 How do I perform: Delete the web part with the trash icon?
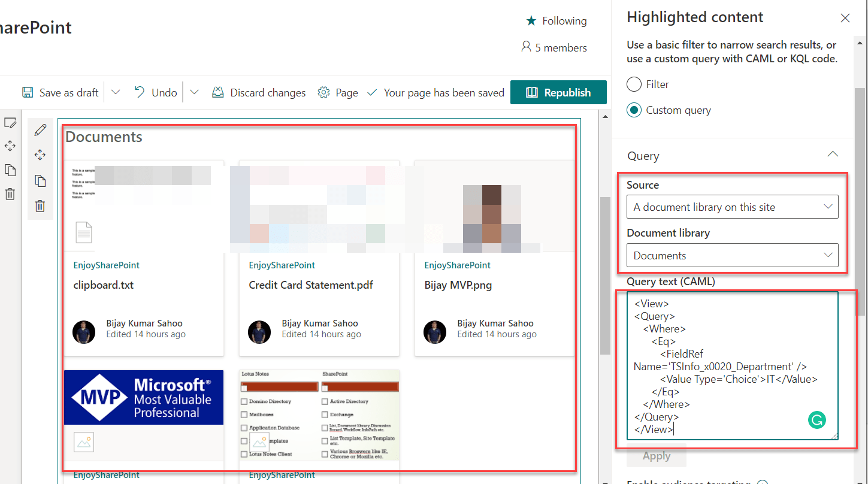coord(40,205)
